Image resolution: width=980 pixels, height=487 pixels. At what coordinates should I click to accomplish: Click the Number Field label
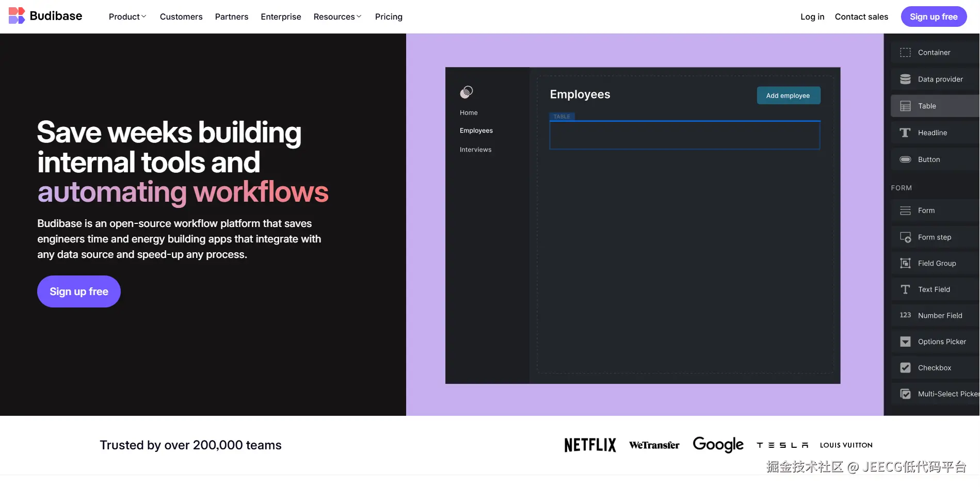click(940, 316)
